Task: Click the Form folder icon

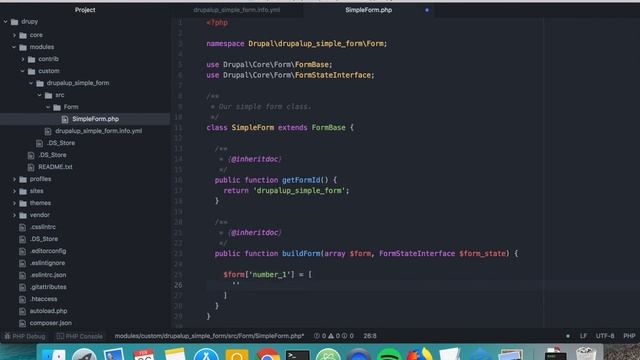Action: 57,107
